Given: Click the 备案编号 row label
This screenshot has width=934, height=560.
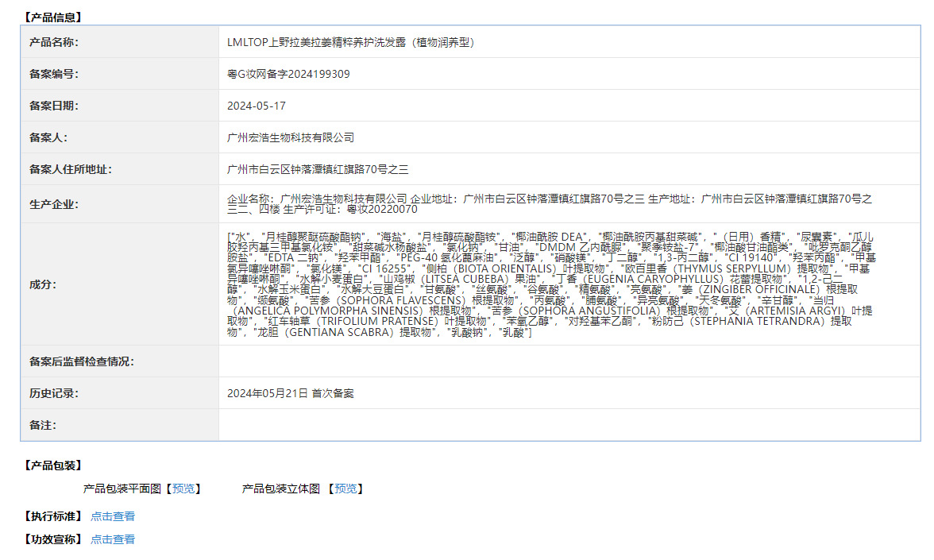Looking at the screenshot, I should click(54, 74).
